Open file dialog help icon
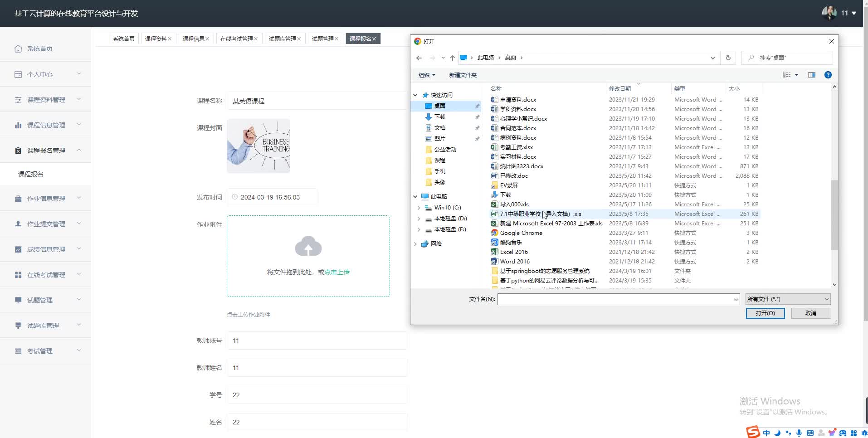Screen dimensions: 868x438 [828, 75]
